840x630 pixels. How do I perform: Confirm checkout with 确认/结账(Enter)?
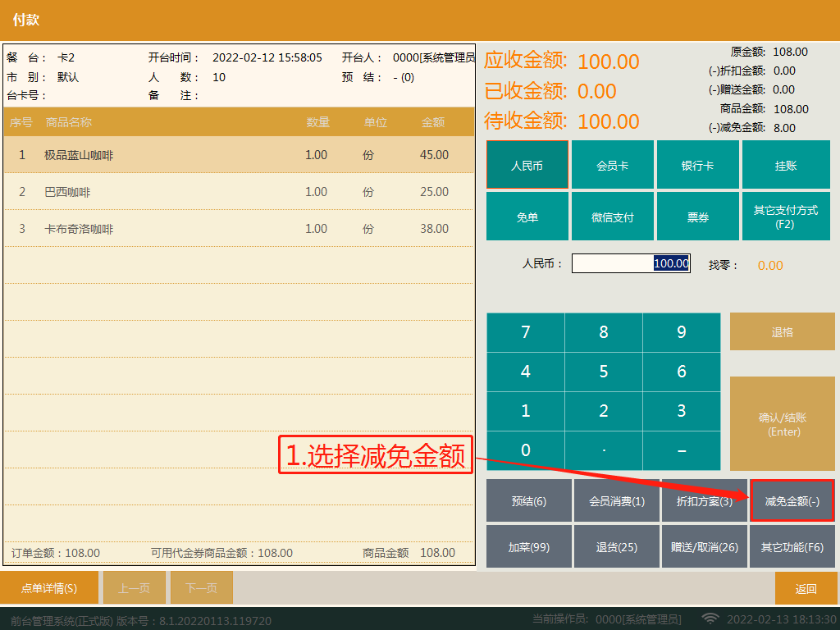click(x=782, y=424)
